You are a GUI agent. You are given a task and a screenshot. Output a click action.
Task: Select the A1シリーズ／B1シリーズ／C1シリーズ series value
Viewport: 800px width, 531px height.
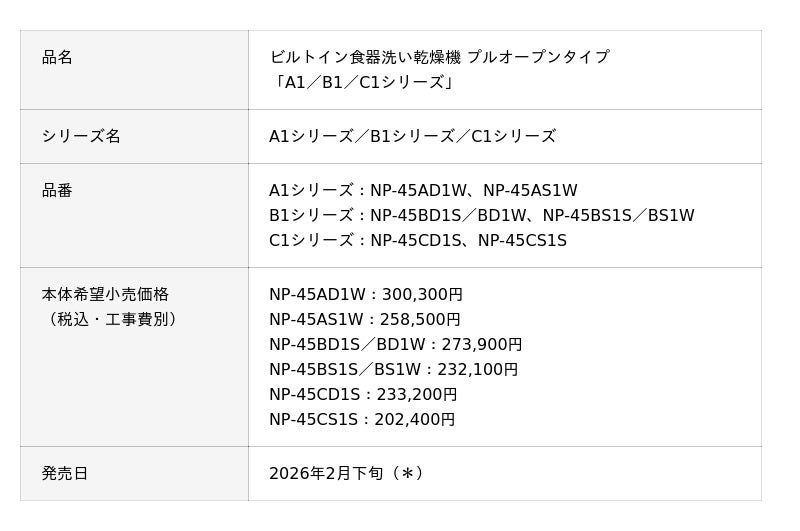(x=412, y=136)
